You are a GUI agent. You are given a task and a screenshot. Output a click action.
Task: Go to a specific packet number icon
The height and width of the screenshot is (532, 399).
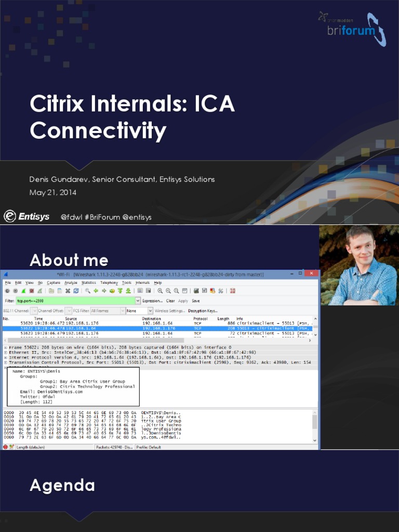[112, 291]
